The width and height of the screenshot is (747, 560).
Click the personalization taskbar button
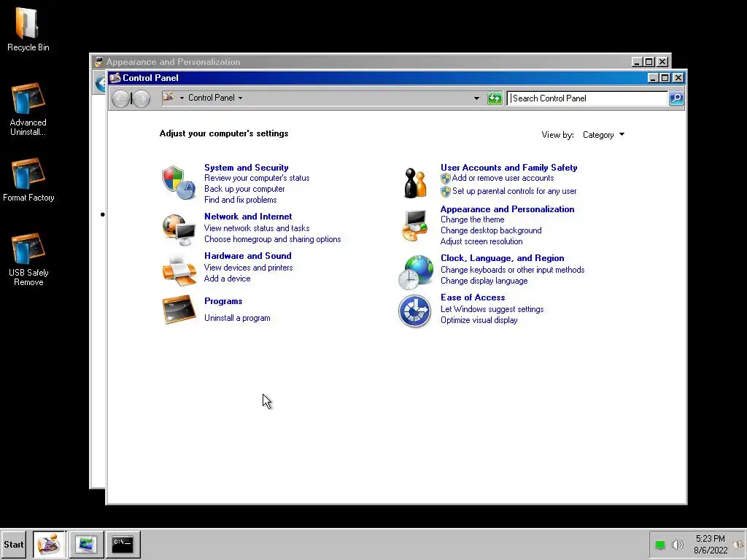pos(86,544)
